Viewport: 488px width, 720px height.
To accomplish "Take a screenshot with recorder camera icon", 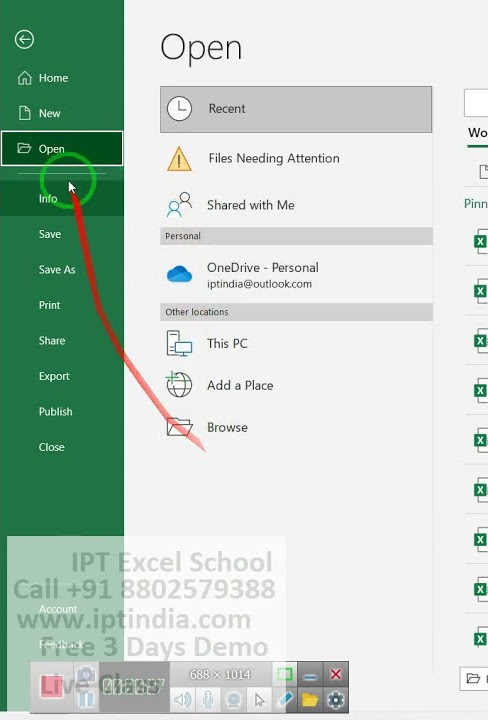I will [x=86, y=675].
